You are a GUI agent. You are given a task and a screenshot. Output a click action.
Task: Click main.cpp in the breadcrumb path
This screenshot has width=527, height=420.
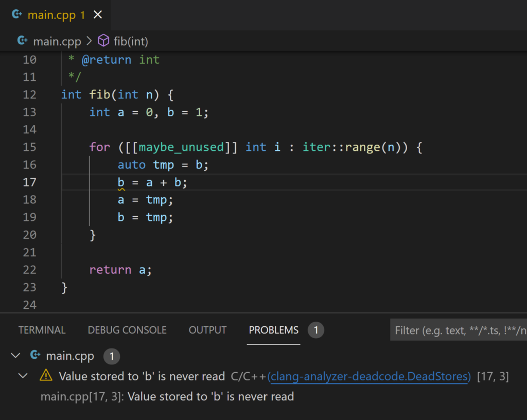tap(57, 41)
